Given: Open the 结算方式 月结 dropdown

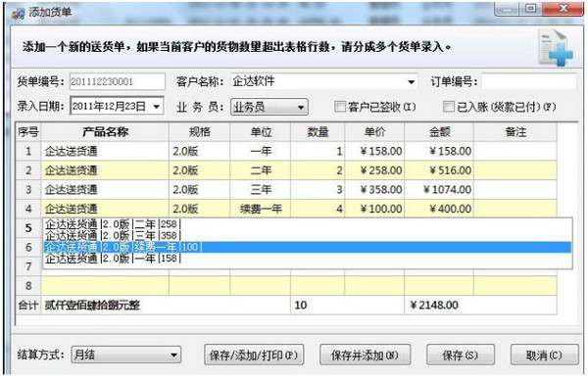Looking at the screenshot, I should click(126, 355).
